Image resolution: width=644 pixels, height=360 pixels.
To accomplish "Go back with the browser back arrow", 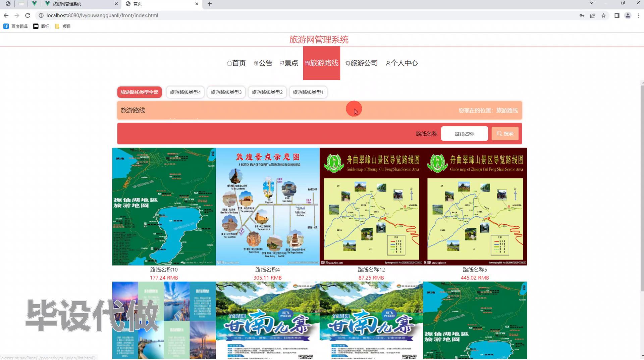I will tap(6, 15).
